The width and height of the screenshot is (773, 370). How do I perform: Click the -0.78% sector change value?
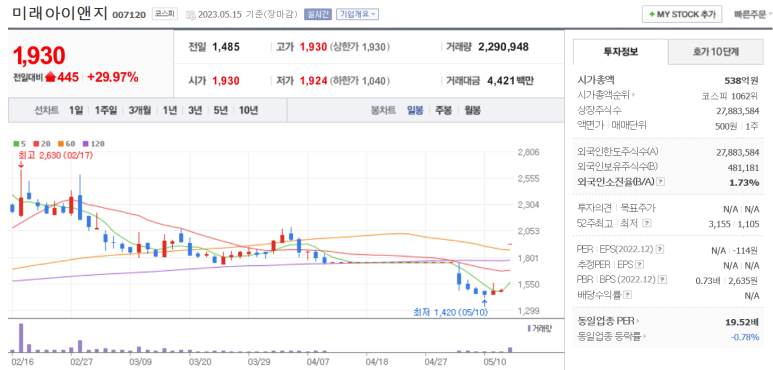pos(745,337)
